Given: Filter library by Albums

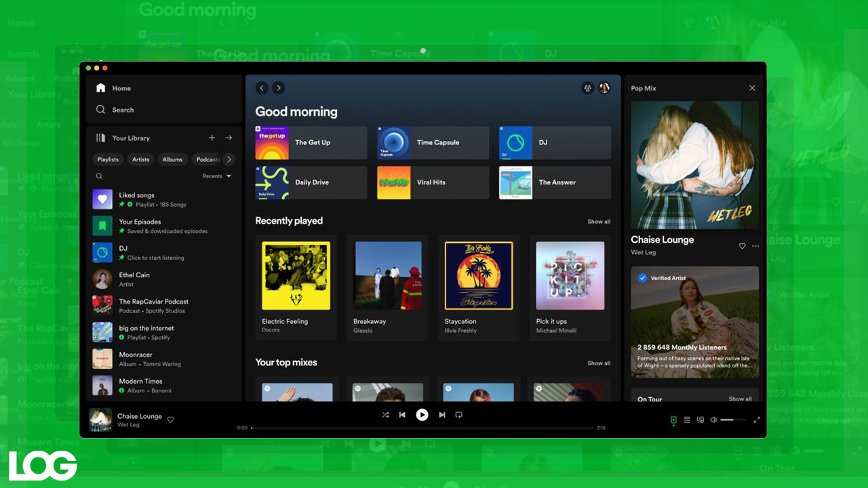Looking at the screenshot, I should pyautogui.click(x=172, y=159).
